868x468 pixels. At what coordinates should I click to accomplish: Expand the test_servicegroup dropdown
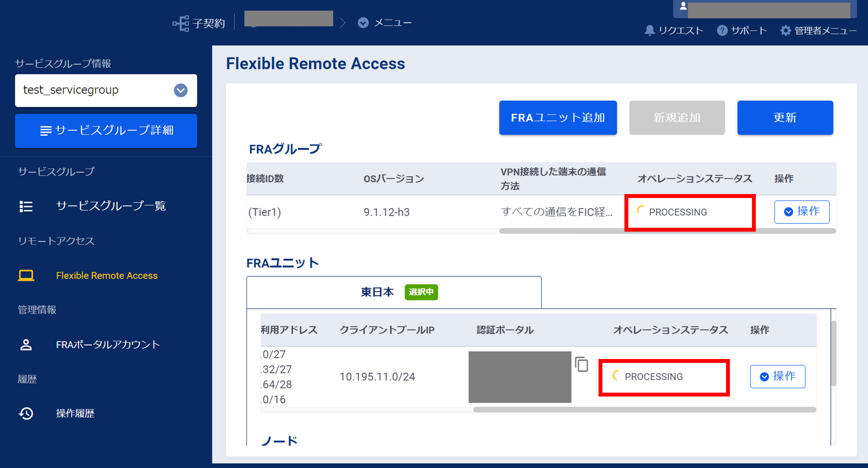181,90
